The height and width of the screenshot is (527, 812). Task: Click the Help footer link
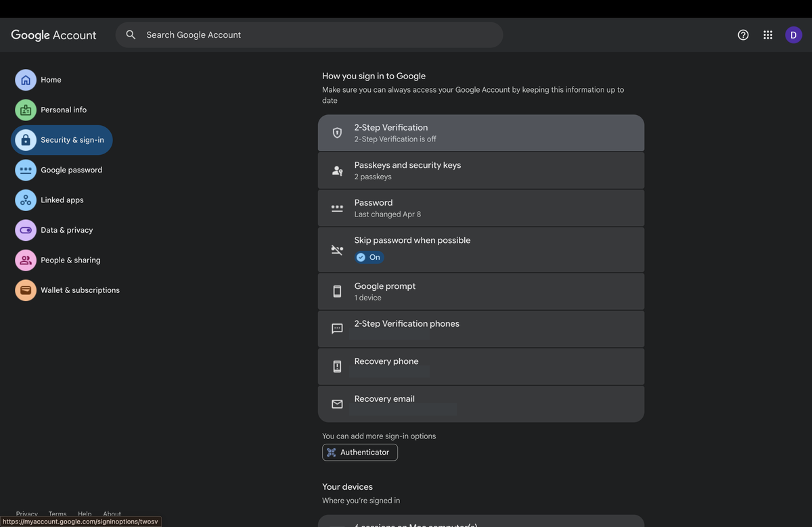pyautogui.click(x=85, y=514)
